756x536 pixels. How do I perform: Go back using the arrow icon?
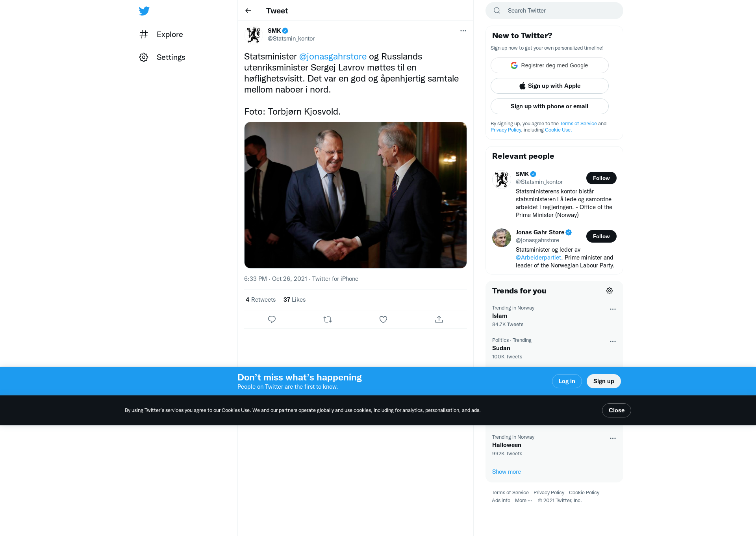(x=248, y=11)
